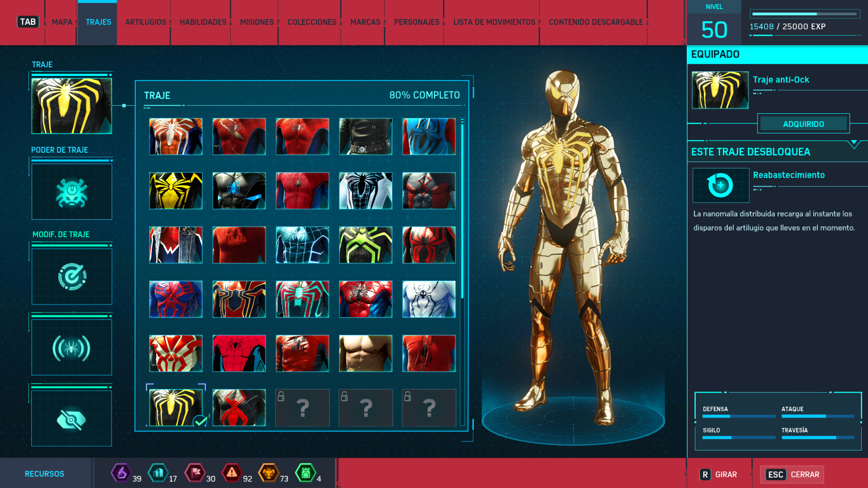Open the crossed-out eye suit mod slot
868x488 pixels.
click(71, 419)
